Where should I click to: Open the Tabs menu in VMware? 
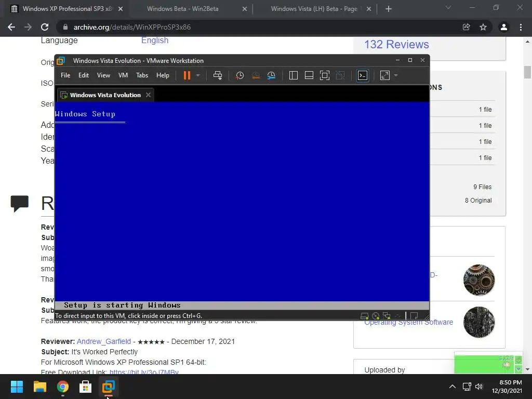pyautogui.click(x=142, y=75)
